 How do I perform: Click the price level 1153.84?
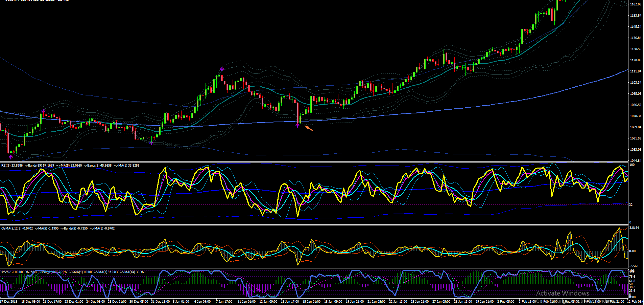click(x=636, y=16)
